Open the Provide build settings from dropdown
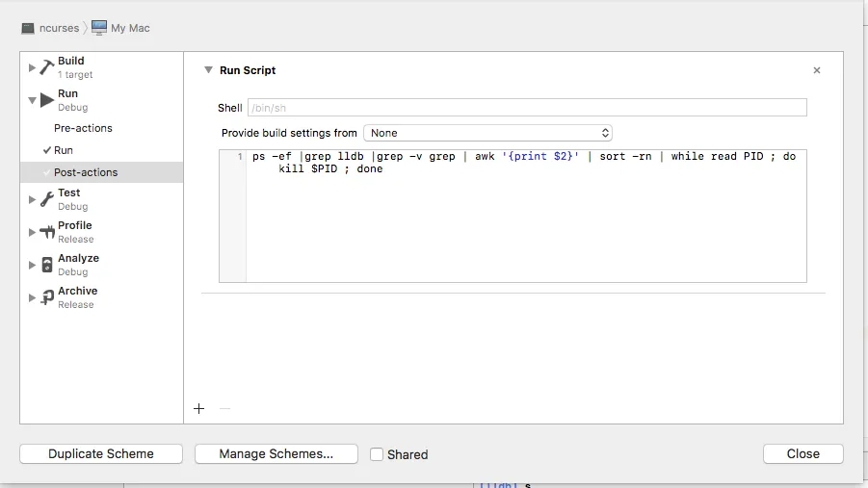 pyautogui.click(x=487, y=133)
